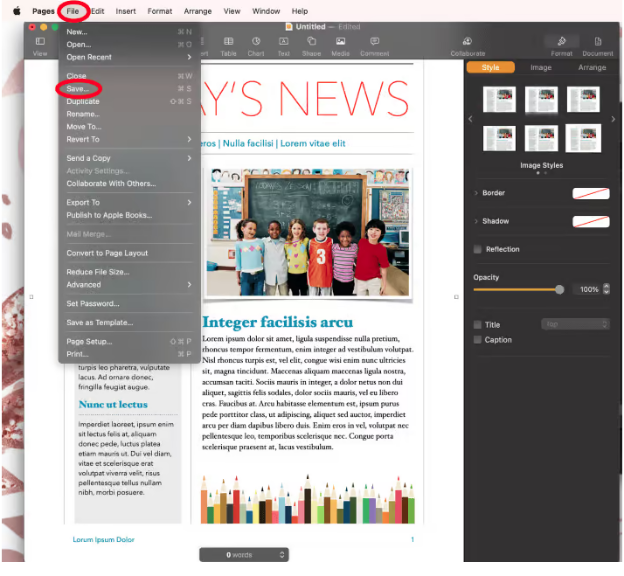624x576 pixels.
Task: Click Reduce File Size menu entry
Action: (x=97, y=272)
